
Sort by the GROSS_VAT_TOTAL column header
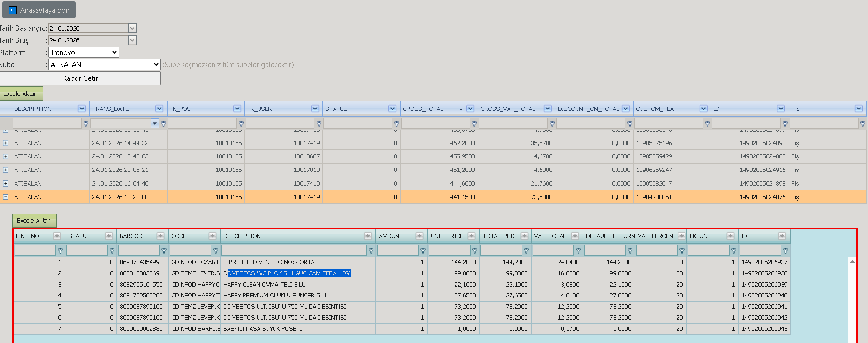click(508, 109)
